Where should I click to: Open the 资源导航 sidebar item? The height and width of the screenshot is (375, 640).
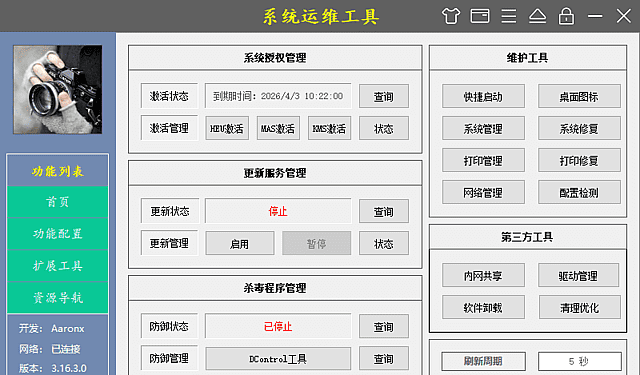click(58, 297)
